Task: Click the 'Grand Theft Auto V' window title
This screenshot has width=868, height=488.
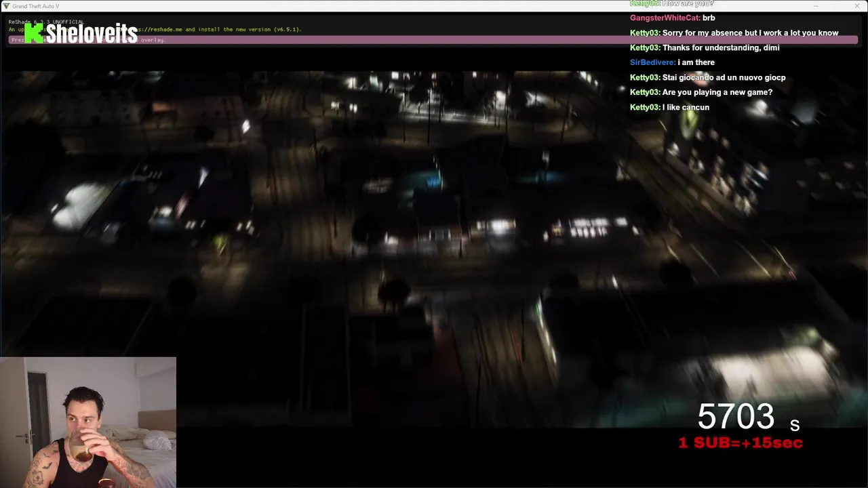Action: [x=36, y=6]
